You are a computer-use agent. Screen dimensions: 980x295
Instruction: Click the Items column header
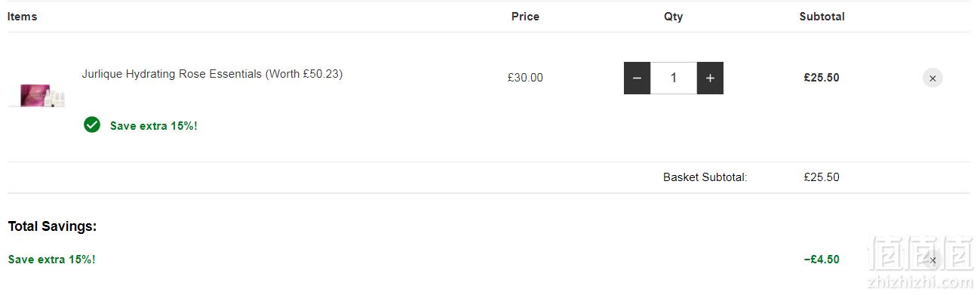click(23, 17)
